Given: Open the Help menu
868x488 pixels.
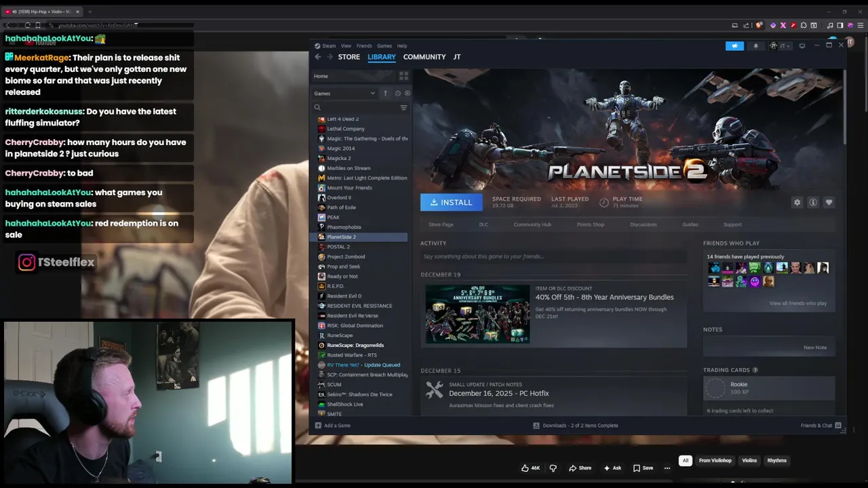Looking at the screenshot, I should pos(402,45).
